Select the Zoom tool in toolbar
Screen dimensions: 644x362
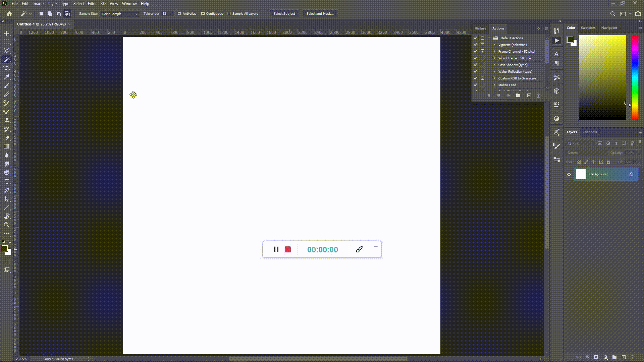(x=6, y=225)
